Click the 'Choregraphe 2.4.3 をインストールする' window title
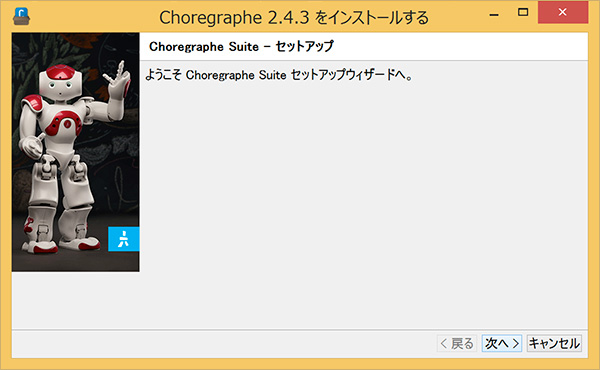 coord(293,17)
